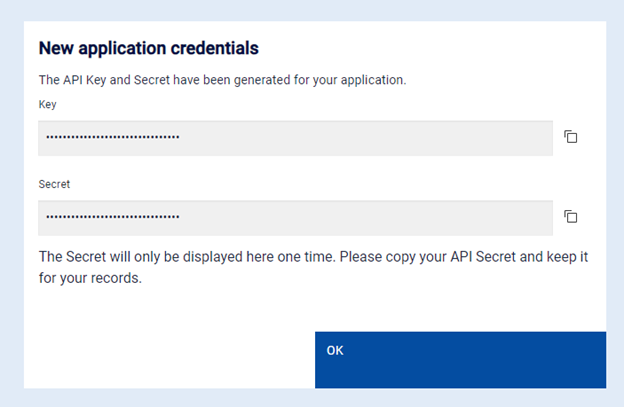This screenshot has height=407, width=624.
Task: Click the light blue backdrop outside dialog
Action: 12,200
